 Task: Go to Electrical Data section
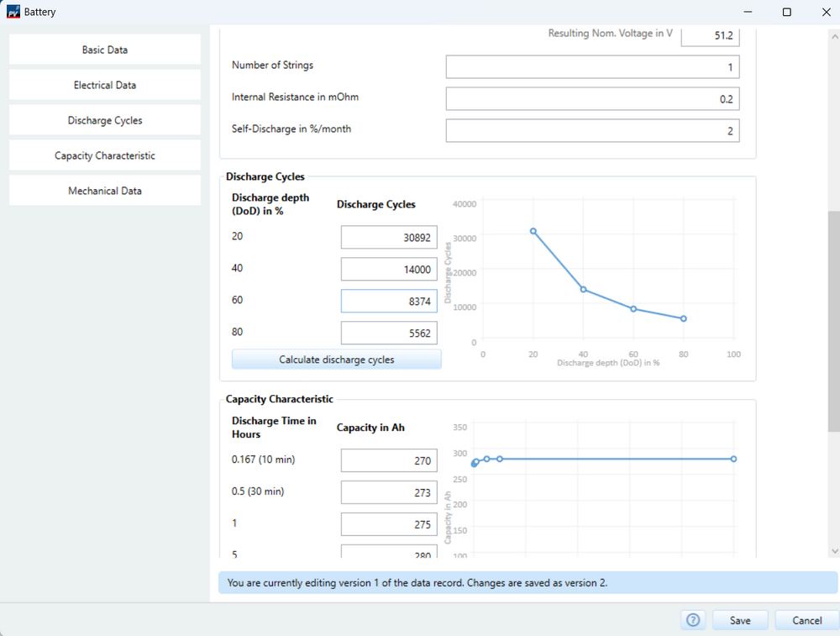[105, 85]
